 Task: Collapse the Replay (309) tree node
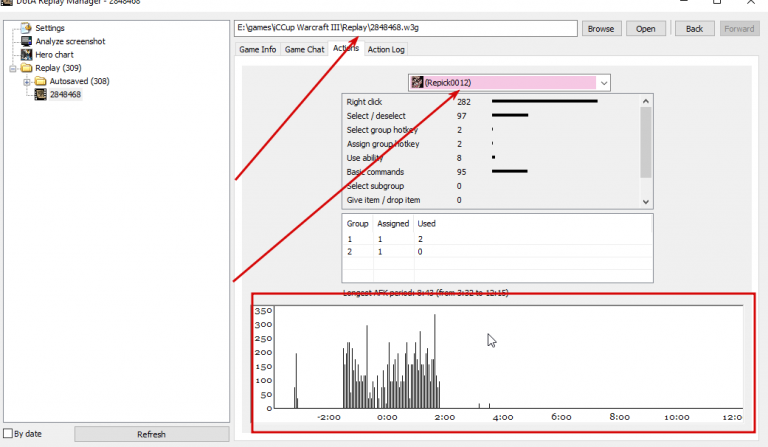pos(13,68)
